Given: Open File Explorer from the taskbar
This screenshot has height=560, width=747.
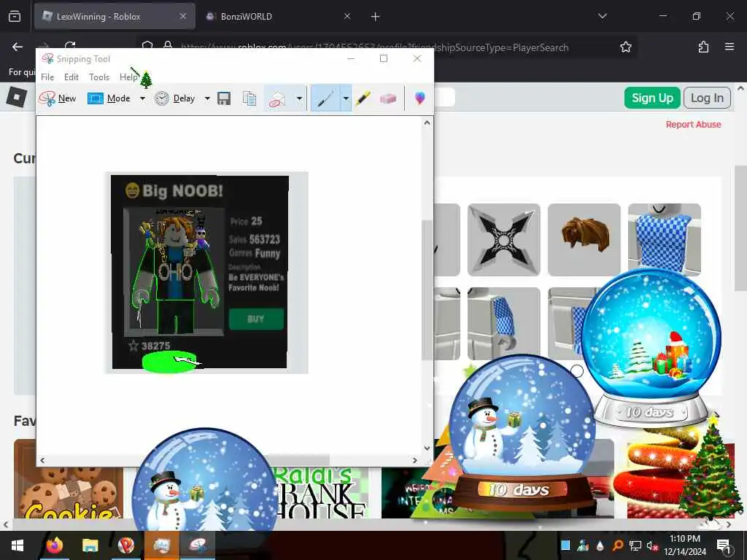Looking at the screenshot, I should (90, 545).
